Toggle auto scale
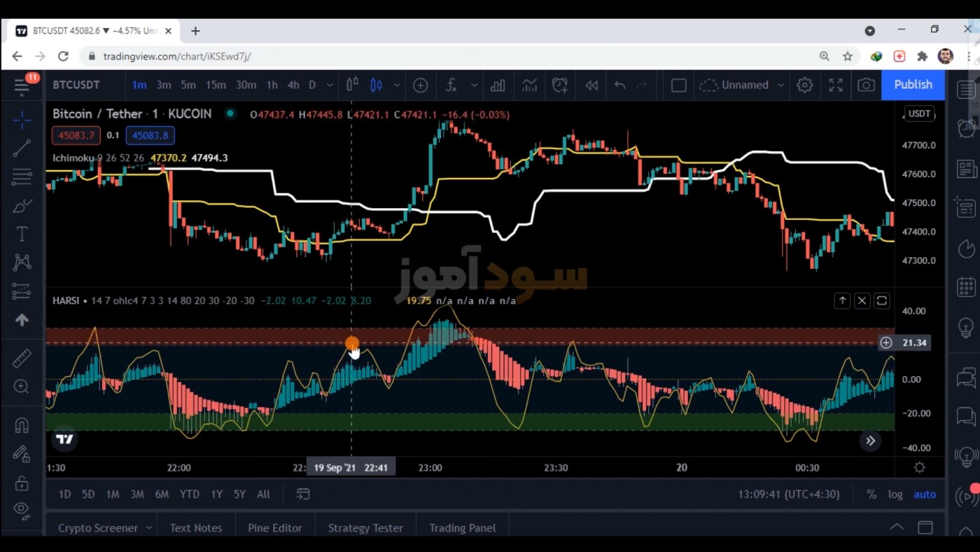 [925, 494]
